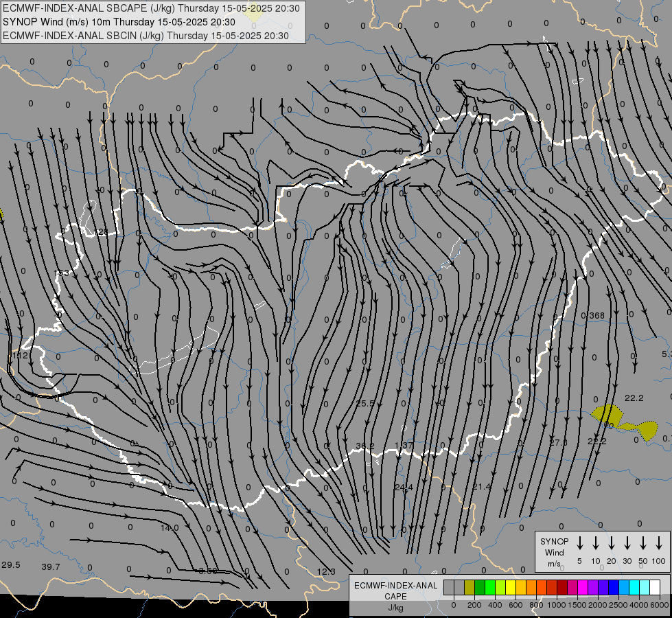Screen dimensions: 672x618
Task: Click the 800 tick label on CAPE scale
Action: (x=536, y=605)
